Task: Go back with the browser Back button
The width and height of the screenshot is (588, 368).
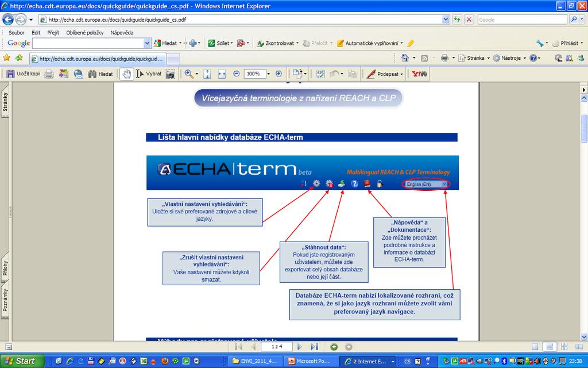Action: click(x=8, y=19)
